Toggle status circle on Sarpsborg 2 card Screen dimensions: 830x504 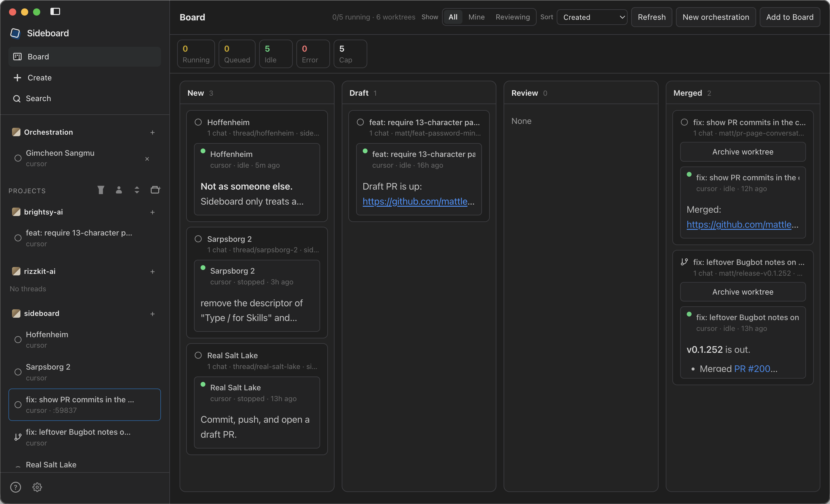click(198, 239)
